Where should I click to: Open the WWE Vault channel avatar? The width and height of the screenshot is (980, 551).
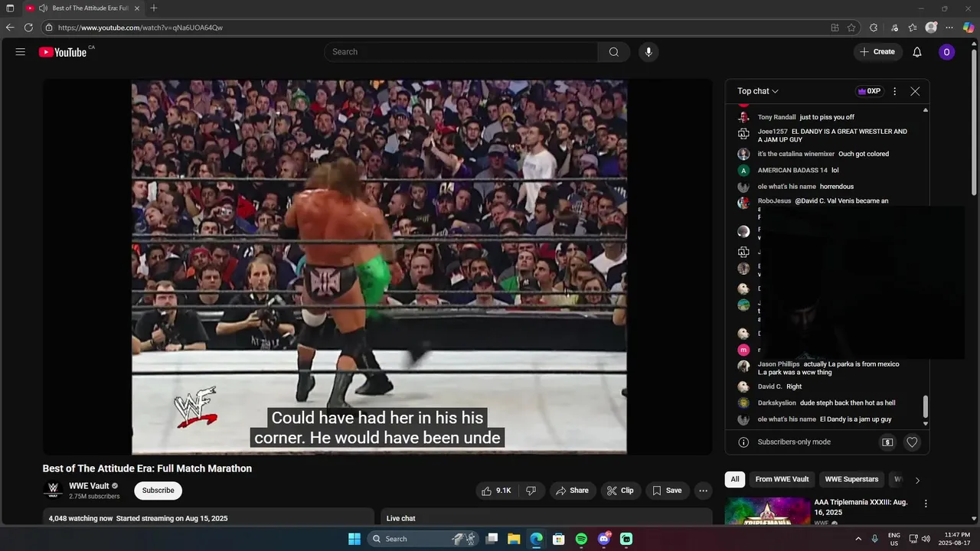tap(53, 490)
